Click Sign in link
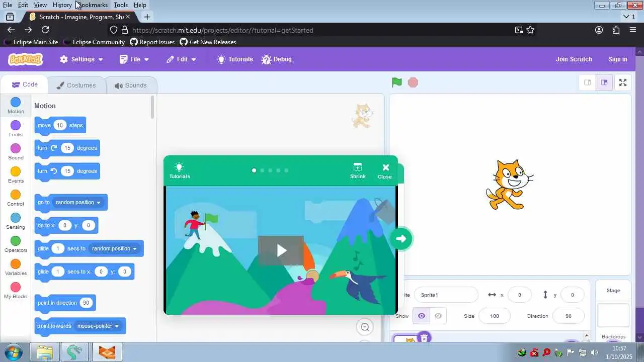 click(x=618, y=59)
